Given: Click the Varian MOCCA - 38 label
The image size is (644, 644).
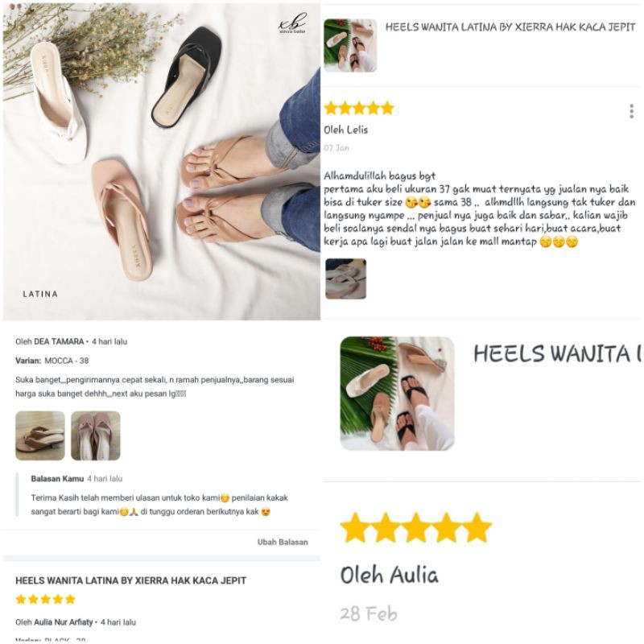Looking at the screenshot, I should [x=52, y=361].
